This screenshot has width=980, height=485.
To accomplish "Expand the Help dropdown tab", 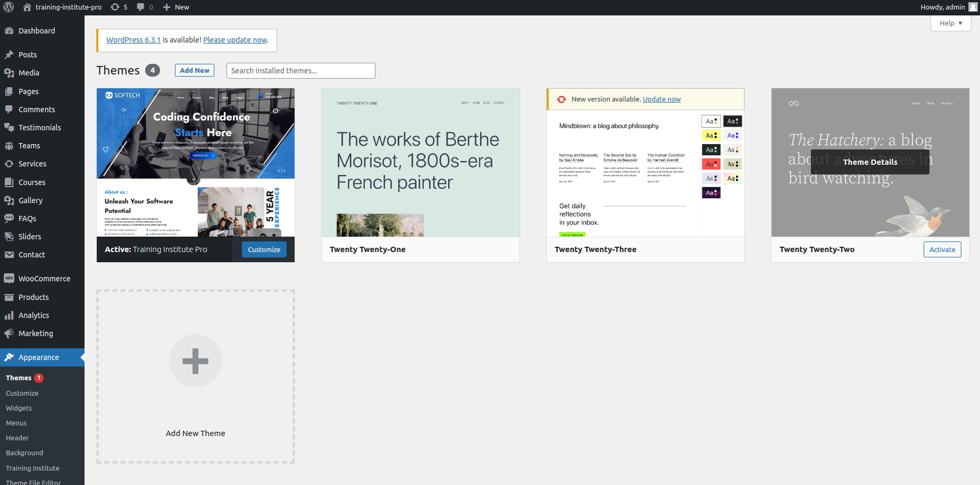I will 951,23.
